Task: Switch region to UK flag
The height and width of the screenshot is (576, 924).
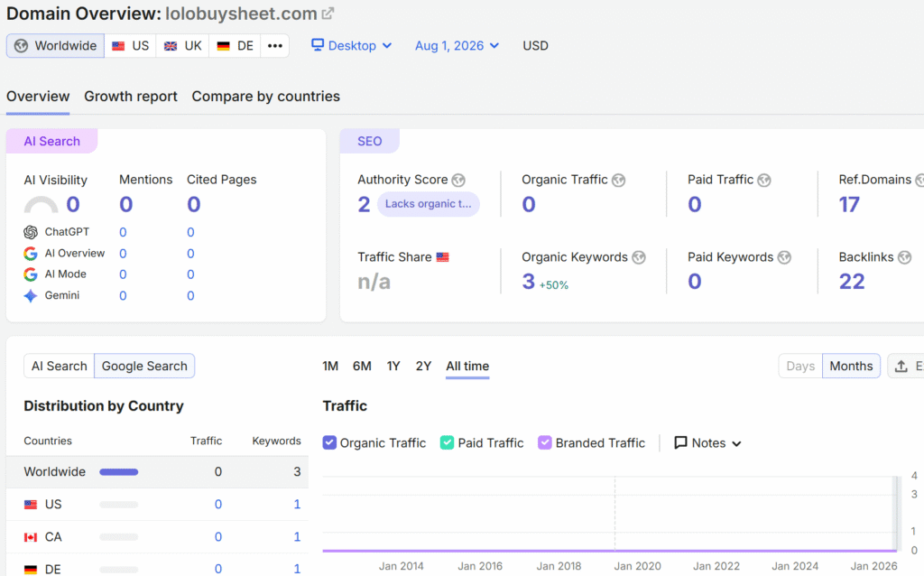Action: 182,45
